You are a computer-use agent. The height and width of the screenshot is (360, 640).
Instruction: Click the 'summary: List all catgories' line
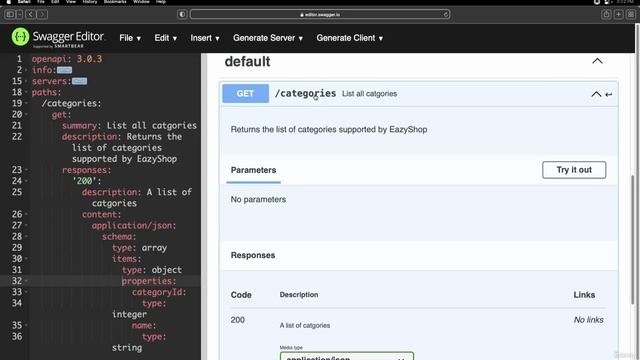pyautogui.click(x=129, y=126)
